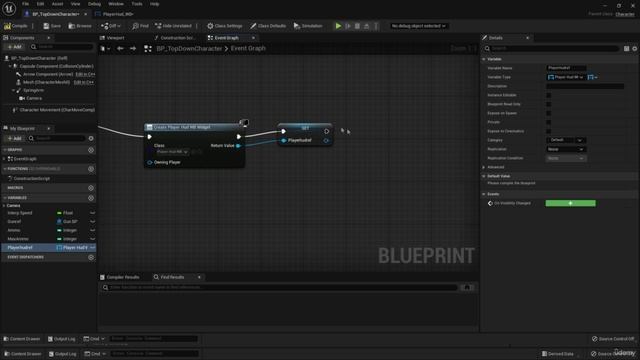Add a new component
The width and height of the screenshot is (640, 360).
click(14, 47)
